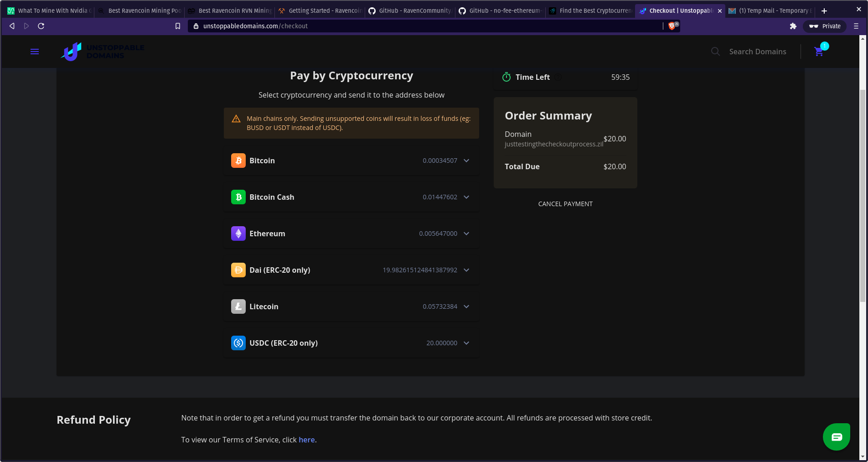The height and width of the screenshot is (462, 868).
Task: Switch to Find the Best Cryptocurrency tab
Action: pos(591,10)
